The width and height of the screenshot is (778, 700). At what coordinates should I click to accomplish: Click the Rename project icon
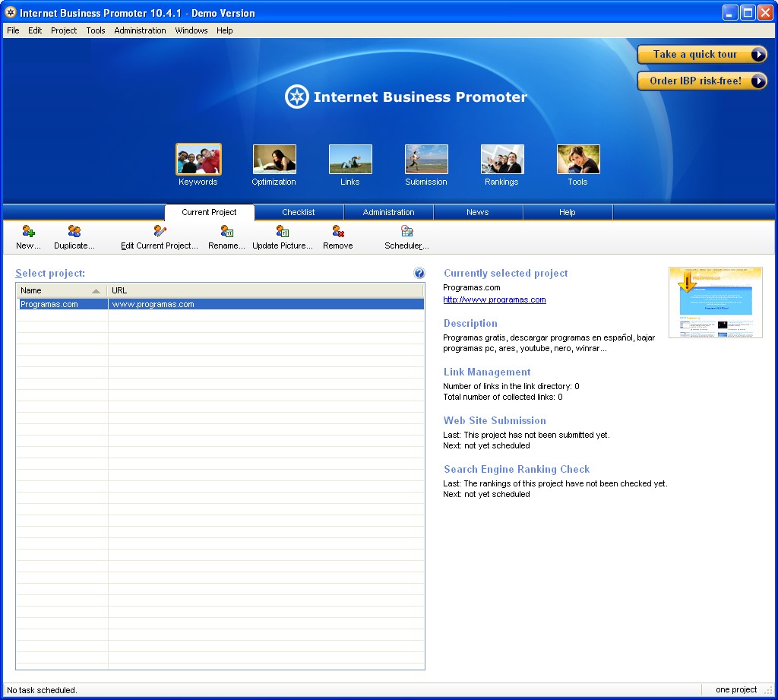(x=226, y=231)
